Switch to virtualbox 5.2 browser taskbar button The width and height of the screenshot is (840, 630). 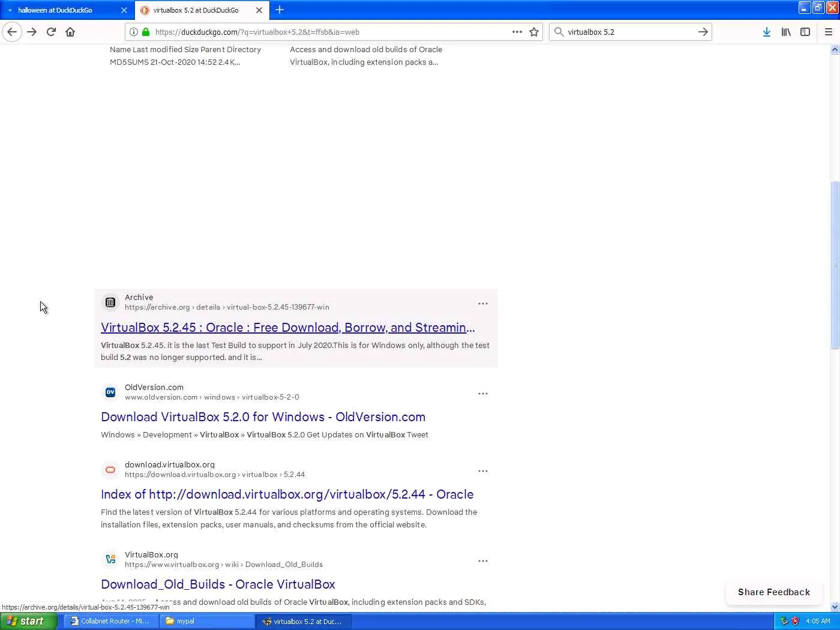click(x=304, y=621)
